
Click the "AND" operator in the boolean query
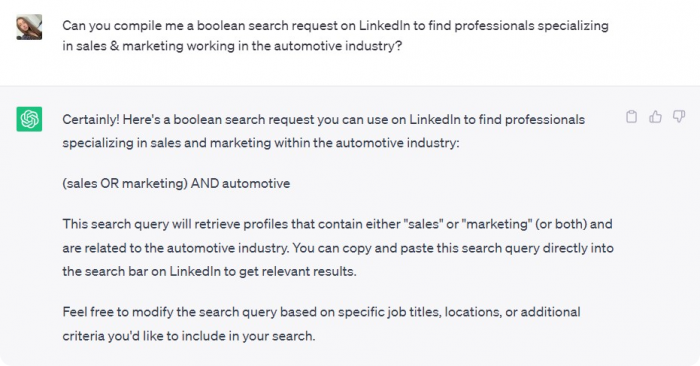pyautogui.click(x=204, y=183)
